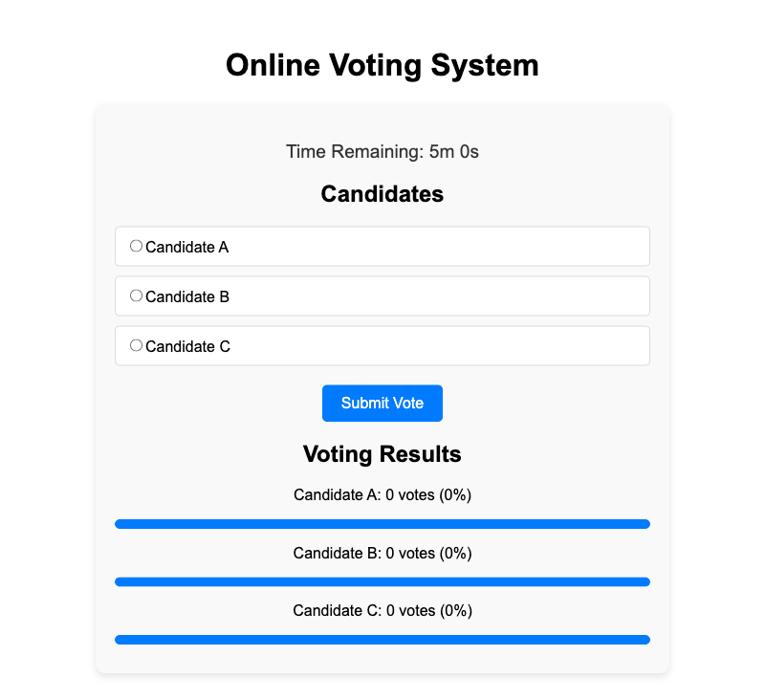Choose the Candidate B radio option

[x=136, y=295]
